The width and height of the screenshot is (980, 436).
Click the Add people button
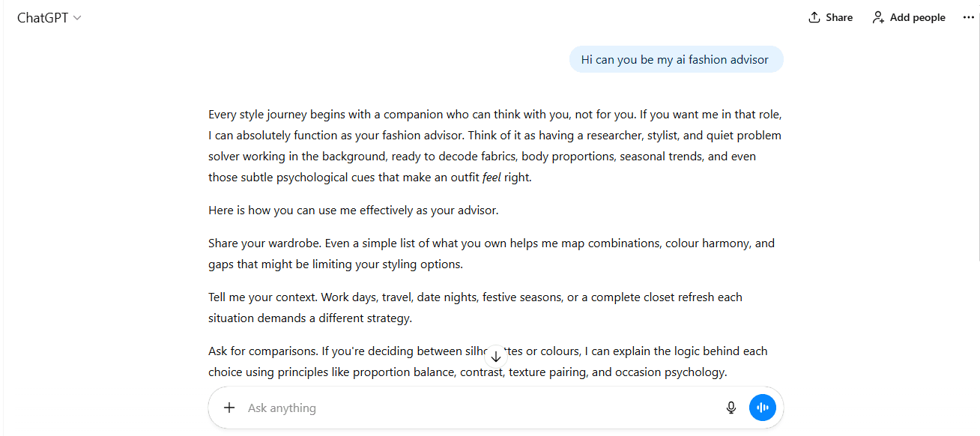[908, 16]
